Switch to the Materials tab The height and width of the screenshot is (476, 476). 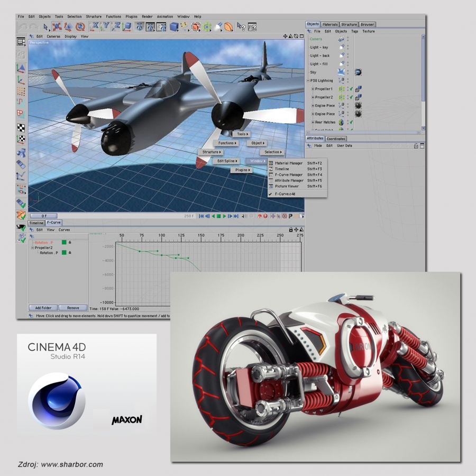(x=329, y=24)
